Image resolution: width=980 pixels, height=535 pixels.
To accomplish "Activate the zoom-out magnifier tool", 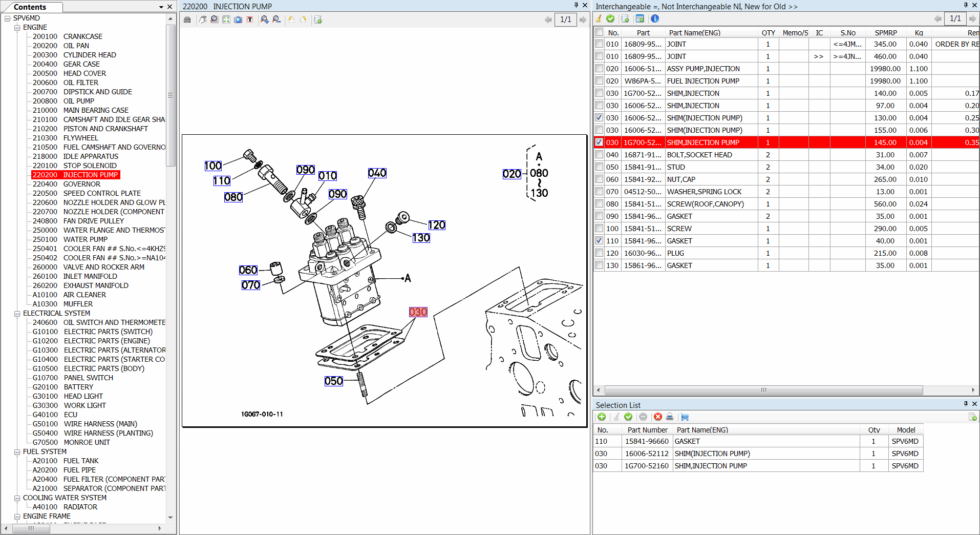I will tap(276, 19).
